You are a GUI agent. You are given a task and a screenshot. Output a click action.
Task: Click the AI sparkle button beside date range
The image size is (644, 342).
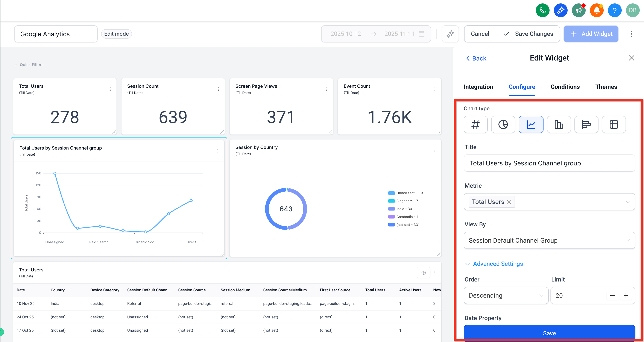click(450, 34)
